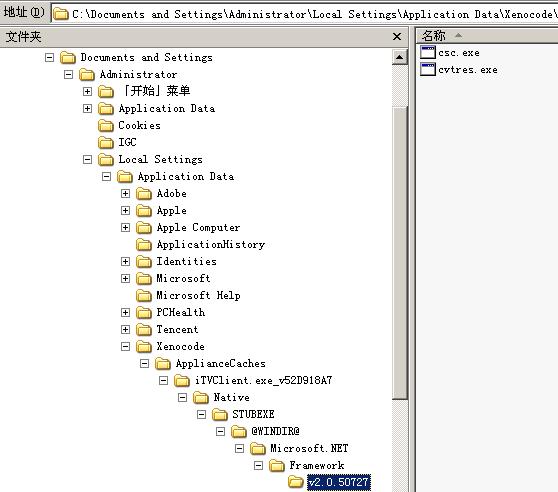The height and width of the screenshot is (492, 558).
Task: Open the csc.exe file icon
Action: point(427,52)
